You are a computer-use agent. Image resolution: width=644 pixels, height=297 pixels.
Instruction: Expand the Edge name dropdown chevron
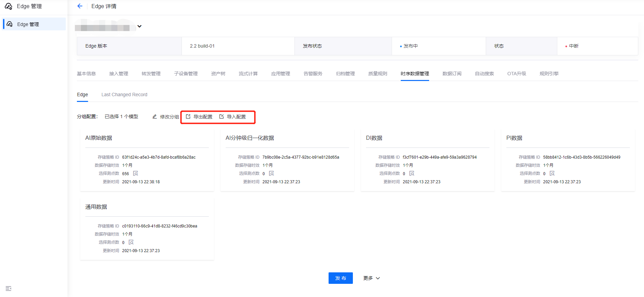point(139,26)
